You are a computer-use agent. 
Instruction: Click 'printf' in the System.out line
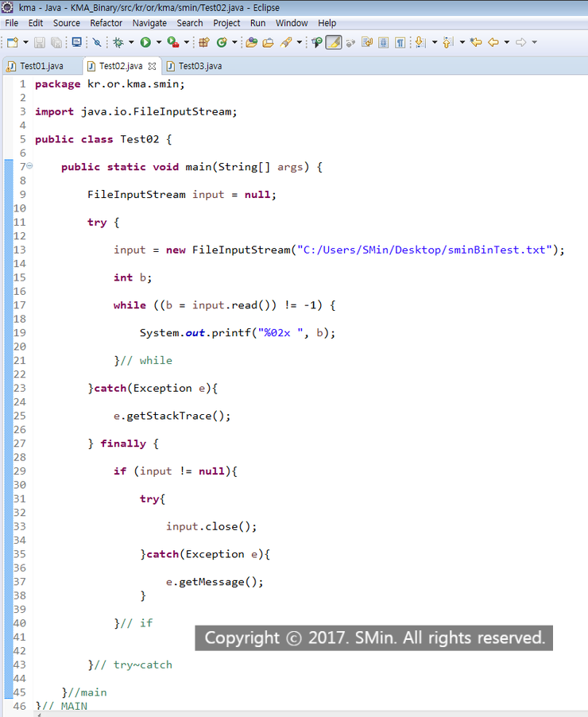[x=231, y=333]
